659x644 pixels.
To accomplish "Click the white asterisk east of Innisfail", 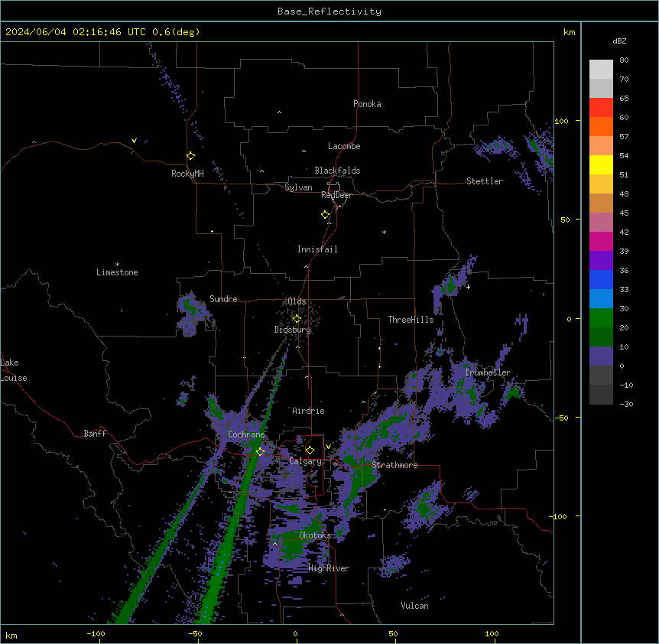I will (384, 232).
